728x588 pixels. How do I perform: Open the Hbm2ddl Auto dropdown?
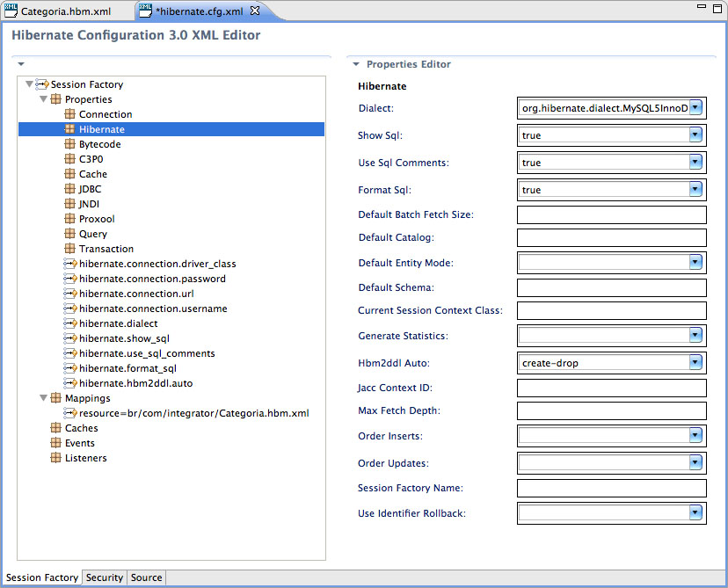click(695, 362)
